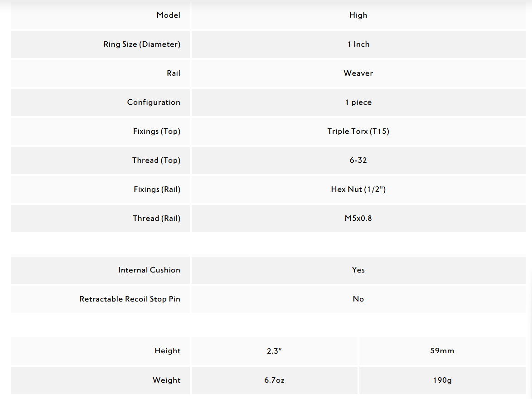Select the "High" model value

coord(358,15)
